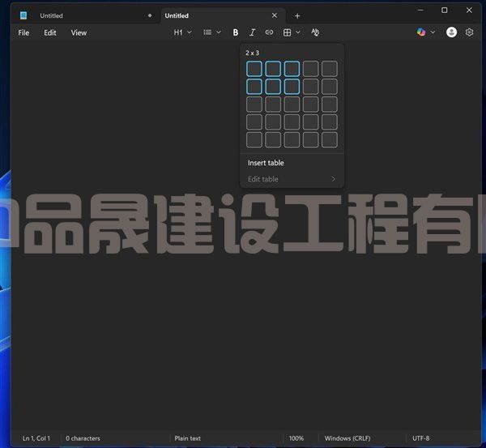Click the 100% zoom level in the status bar

[296, 438]
